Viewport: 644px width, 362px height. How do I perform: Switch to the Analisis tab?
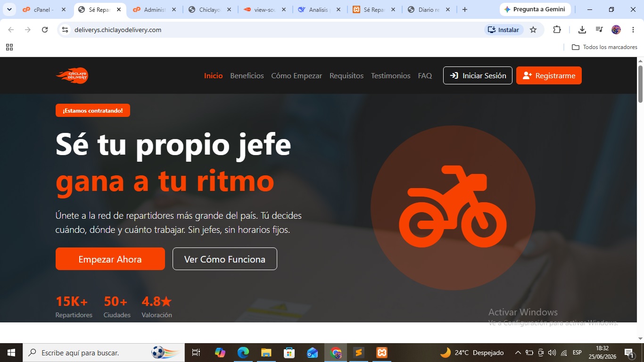[320, 9]
